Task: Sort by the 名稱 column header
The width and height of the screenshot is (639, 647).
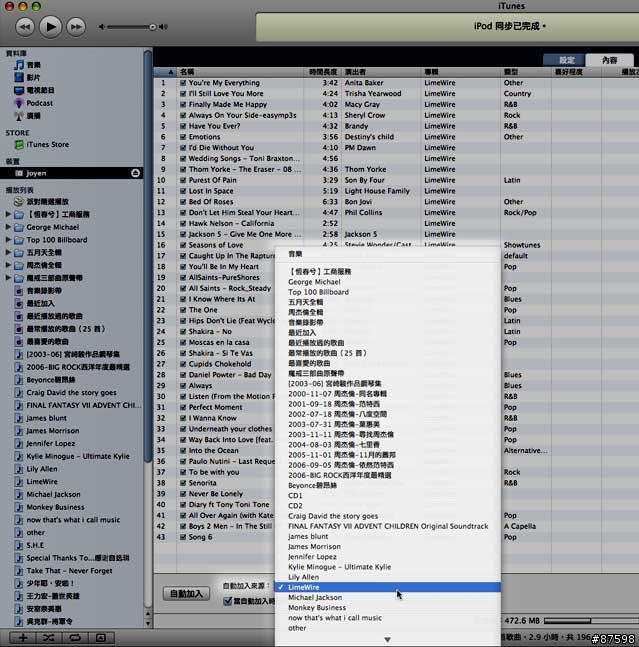Action: (240, 72)
